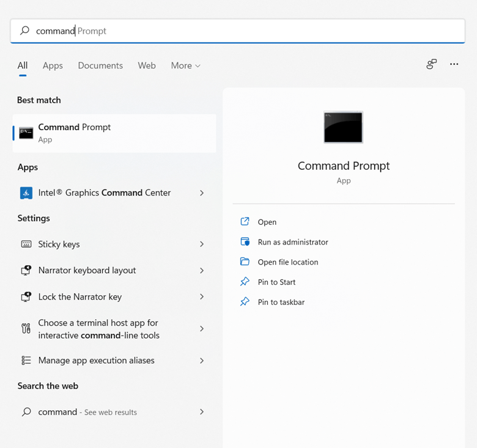Switch to the Apps filter tab

coord(53,65)
